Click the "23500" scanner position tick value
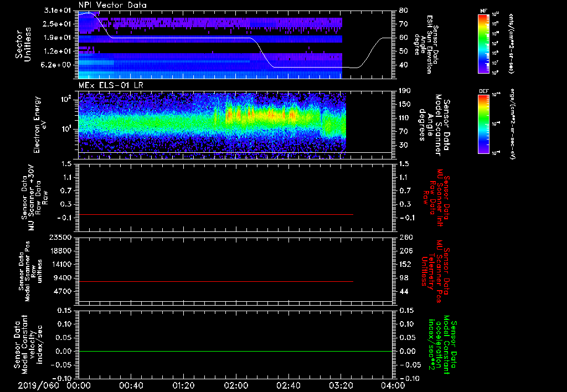This screenshot has width=567, height=392. tap(61, 237)
